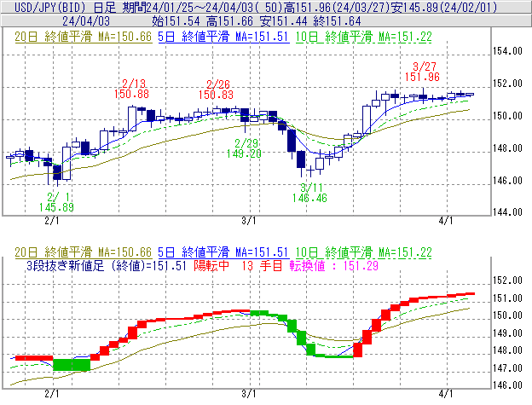Viewport: 532px width, 405px height.
Task: Click the last red block in lower chart
Action: pyautogui.click(x=470, y=294)
